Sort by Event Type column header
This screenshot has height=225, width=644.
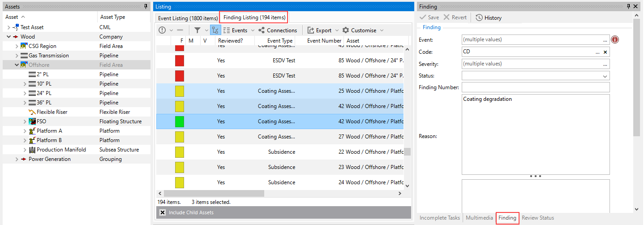point(280,40)
